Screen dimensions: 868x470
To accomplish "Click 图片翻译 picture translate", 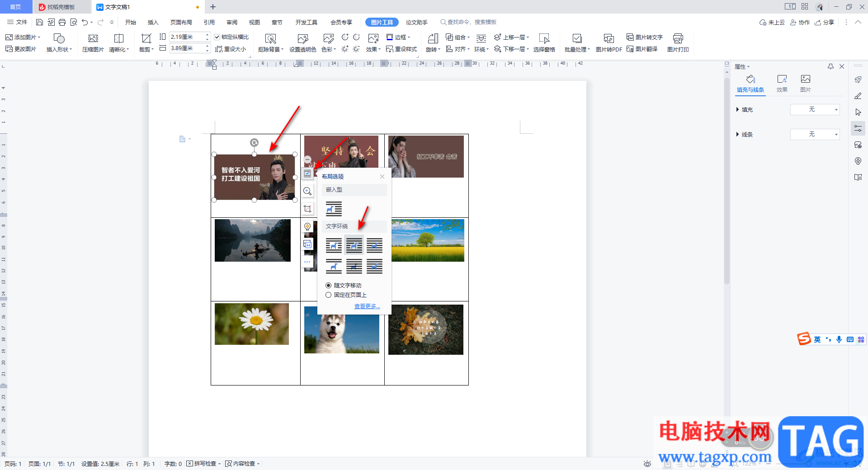I will pos(642,49).
